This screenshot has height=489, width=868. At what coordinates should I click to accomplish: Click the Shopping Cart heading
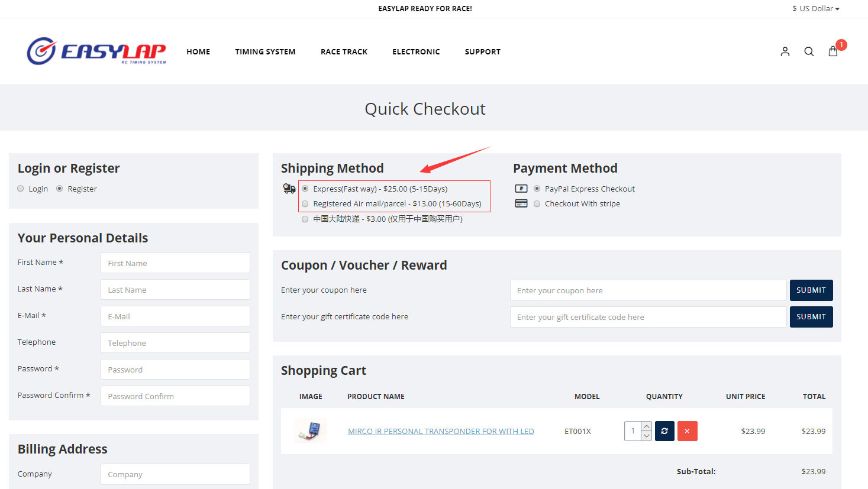click(324, 370)
